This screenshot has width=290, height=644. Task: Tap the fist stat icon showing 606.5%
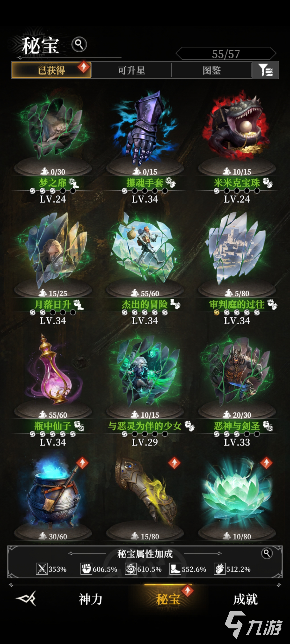point(86,569)
